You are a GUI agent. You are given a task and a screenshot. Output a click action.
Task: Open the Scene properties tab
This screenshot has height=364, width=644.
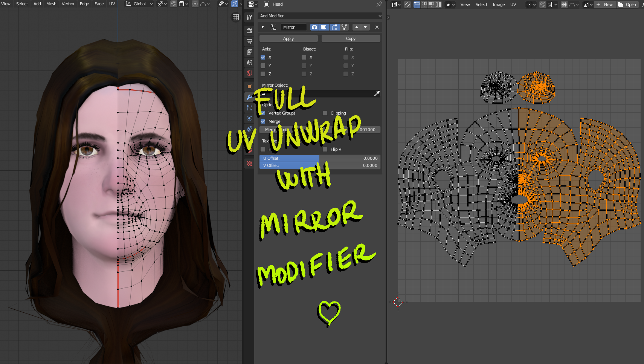pos(249,62)
